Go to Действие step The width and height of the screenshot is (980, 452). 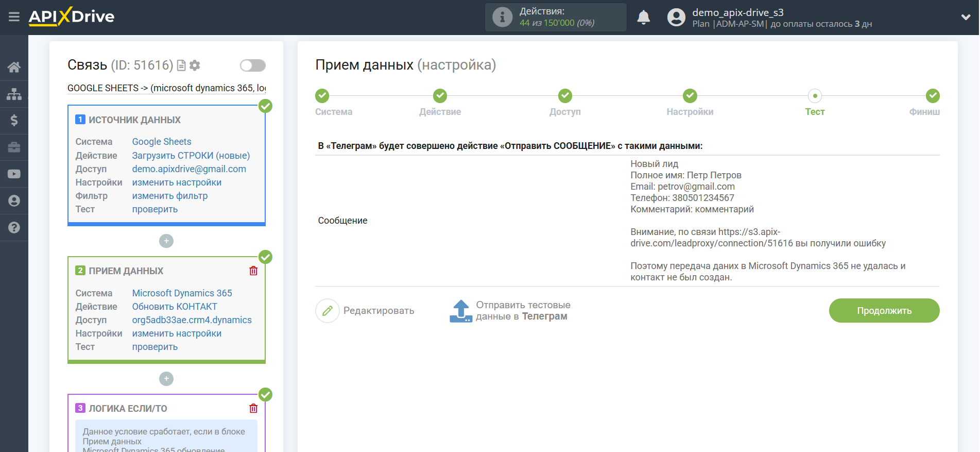coord(440,96)
